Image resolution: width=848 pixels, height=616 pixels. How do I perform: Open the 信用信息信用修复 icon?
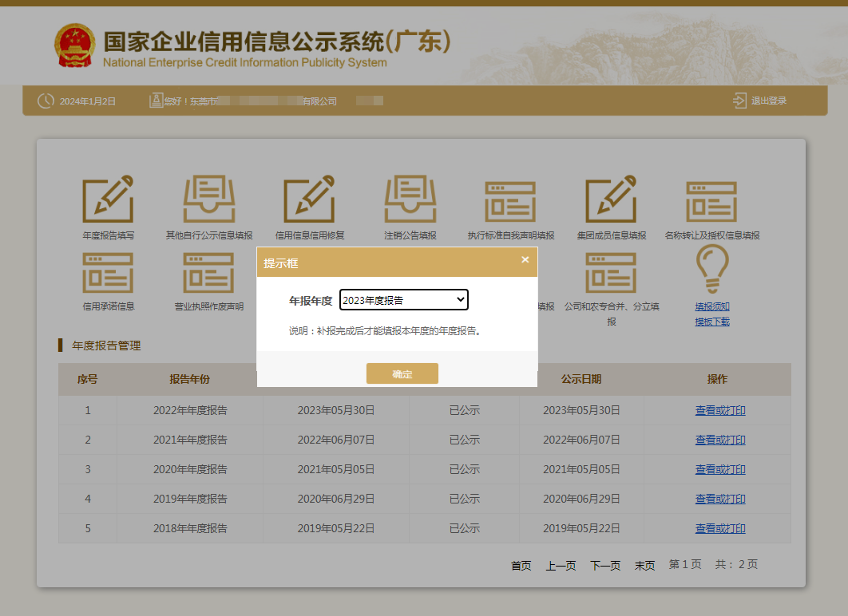click(309, 199)
